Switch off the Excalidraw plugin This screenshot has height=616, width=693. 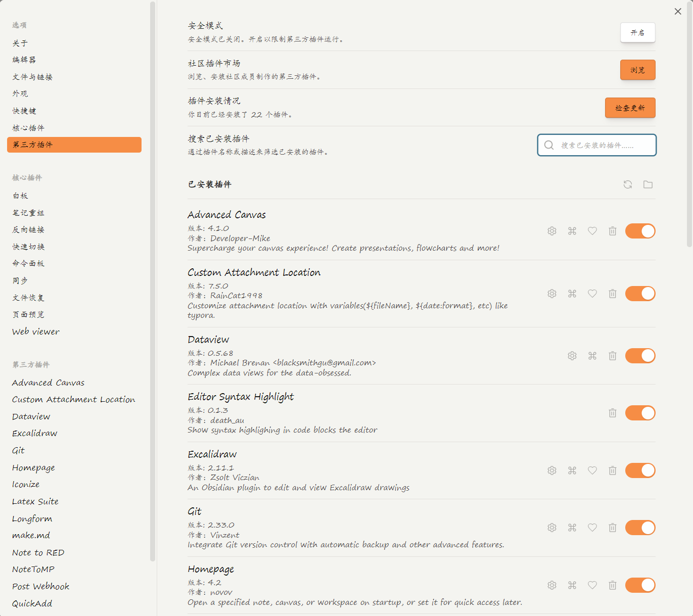[640, 470]
